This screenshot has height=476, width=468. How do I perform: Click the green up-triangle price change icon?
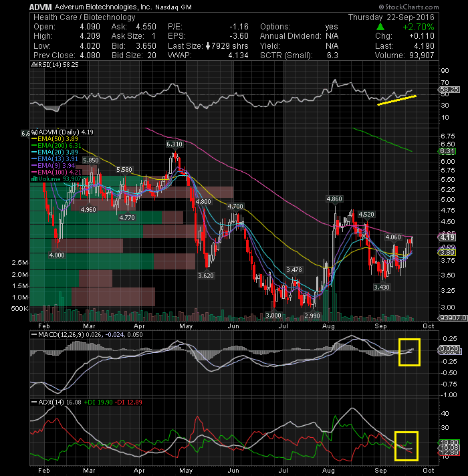pos(380,27)
